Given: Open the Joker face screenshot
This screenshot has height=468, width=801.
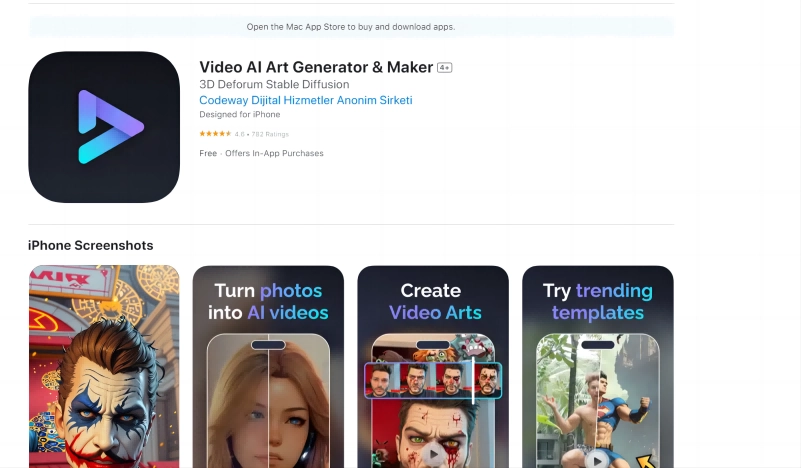Looking at the screenshot, I should (x=104, y=366).
